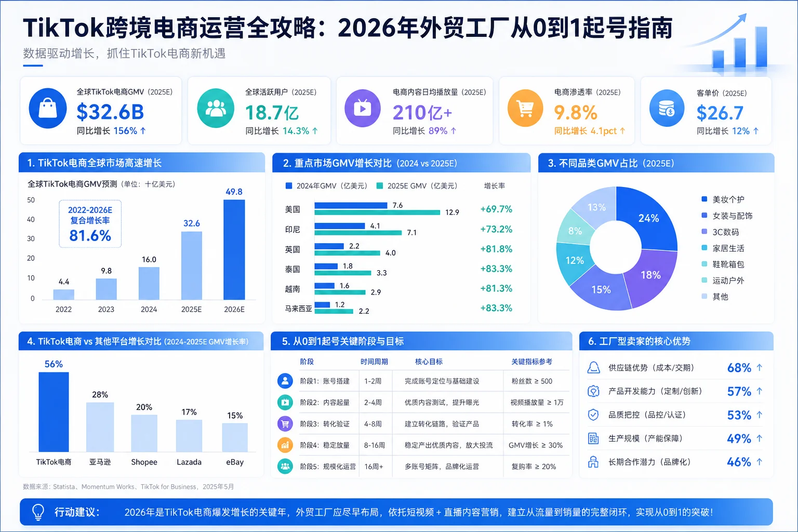Click the Lazada label under the bar chart
This screenshot has width=798, height=532.
[x=189, y=462]
